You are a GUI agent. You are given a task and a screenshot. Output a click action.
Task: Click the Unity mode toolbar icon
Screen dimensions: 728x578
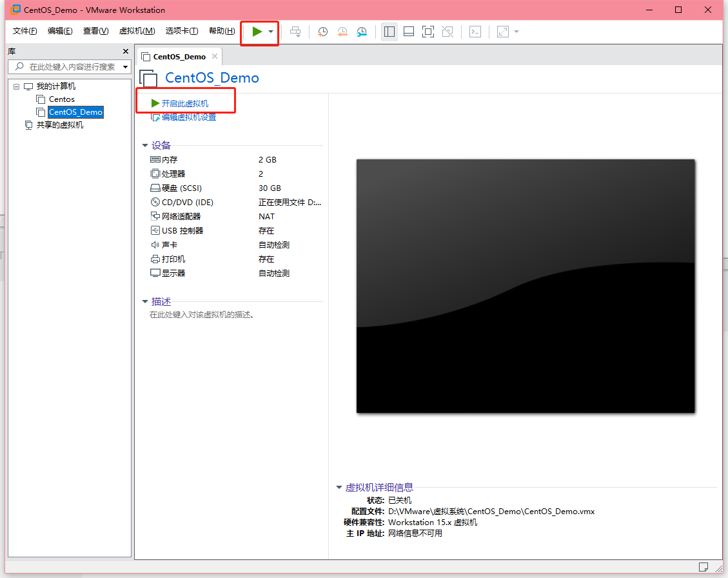click(x=448, y=32)
